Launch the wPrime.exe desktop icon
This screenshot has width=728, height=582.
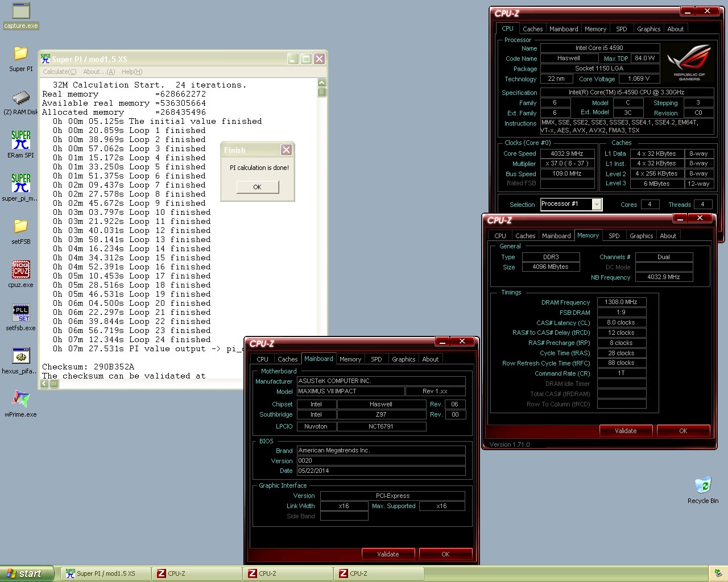tap(21, 404)
